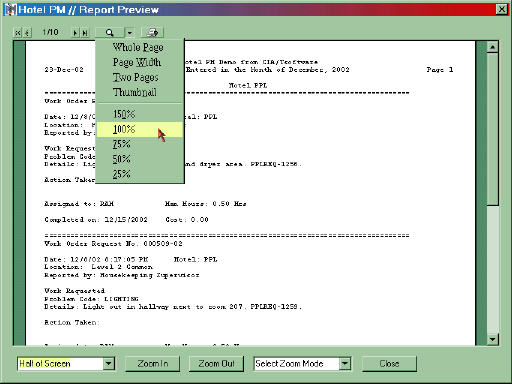
Task: Click the Close button at bottom
Action: 389,364
